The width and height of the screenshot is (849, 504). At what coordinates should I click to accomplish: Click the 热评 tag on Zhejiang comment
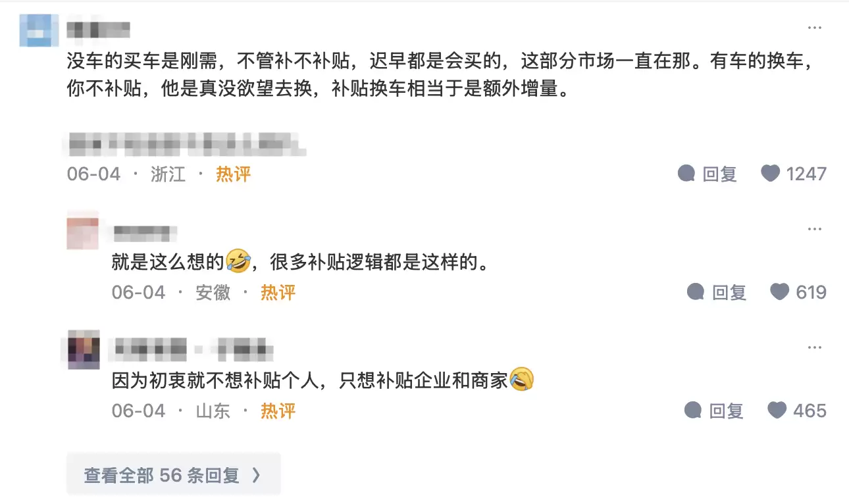point(234,174)
